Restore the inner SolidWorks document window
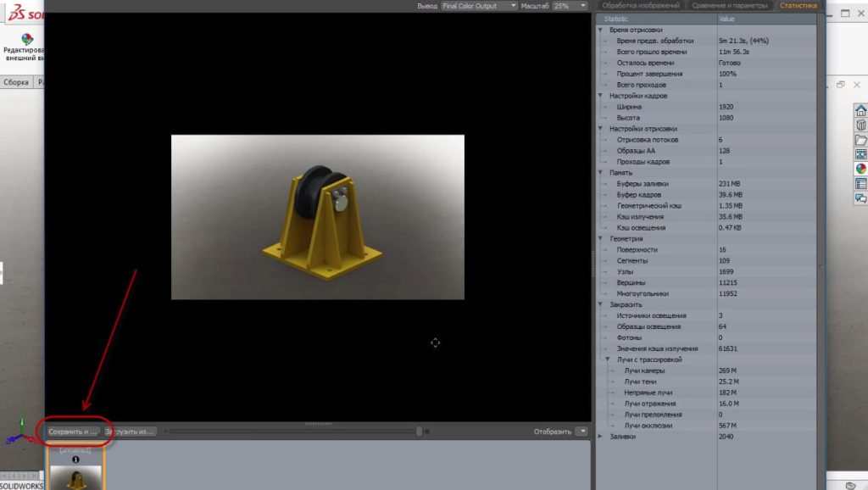This screenshot has height=490, width=868. tap(841, 85)
